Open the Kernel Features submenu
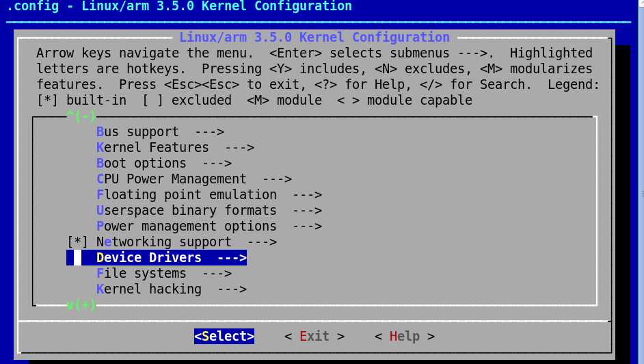Screen dimensions: 644x364 (176, 148)
